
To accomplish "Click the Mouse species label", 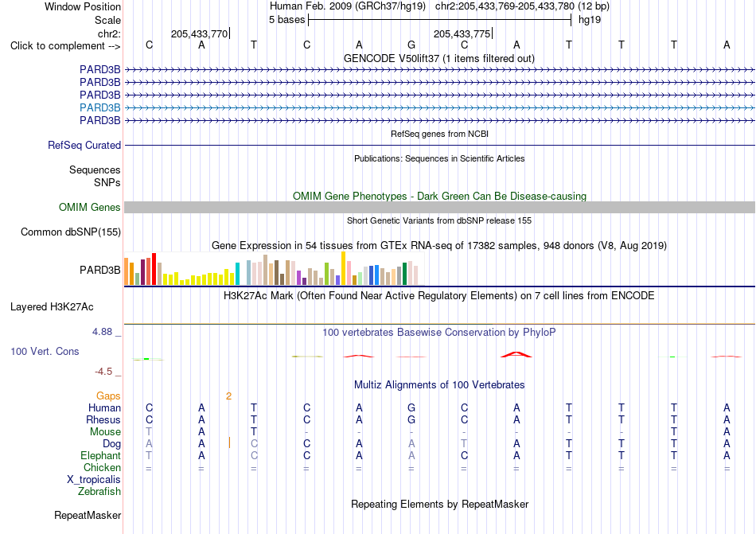I will click(x=105, y=432).
